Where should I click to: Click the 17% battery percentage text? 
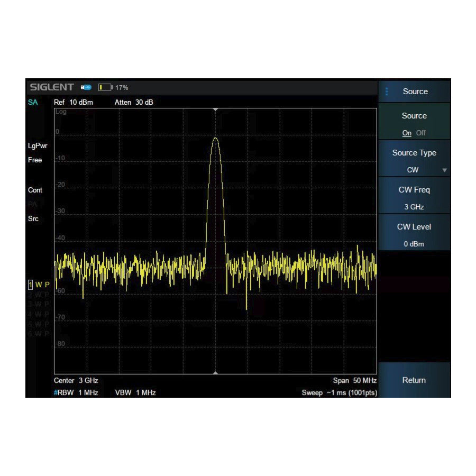pos(122,88)
